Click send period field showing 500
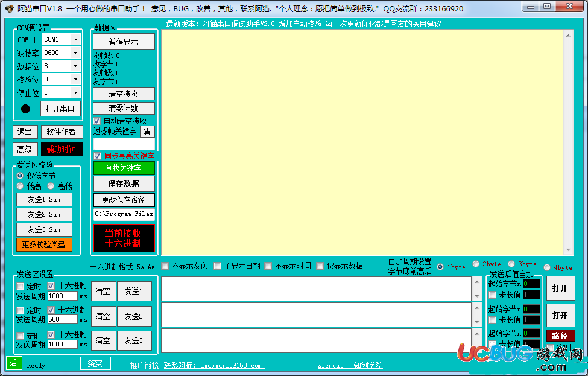The height and width of the screenshot is (376, 588). tap(63, 320)
